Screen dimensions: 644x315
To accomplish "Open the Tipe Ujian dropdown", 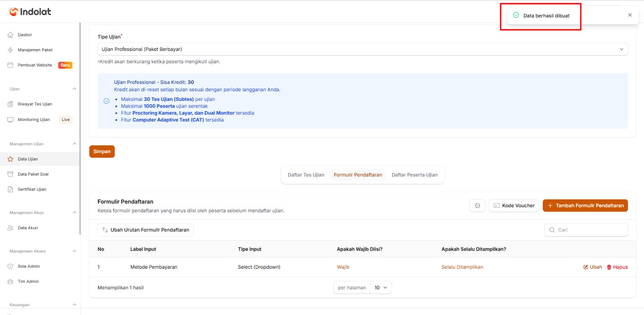I will tap(363, 49).
